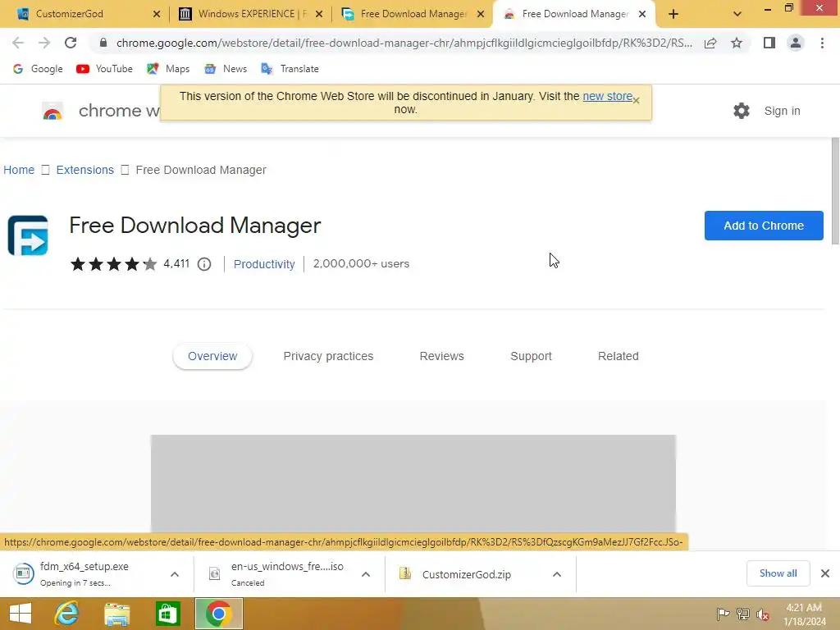Share this page via address bar icon
This screenshot has height=630, width=840.
[710, 43]
